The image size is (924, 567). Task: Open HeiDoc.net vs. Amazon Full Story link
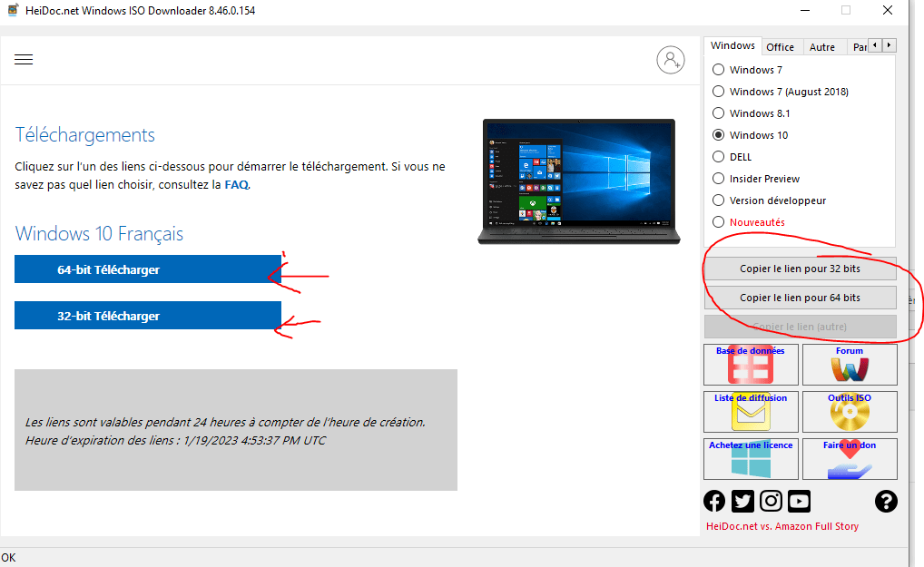pos(782,526)
